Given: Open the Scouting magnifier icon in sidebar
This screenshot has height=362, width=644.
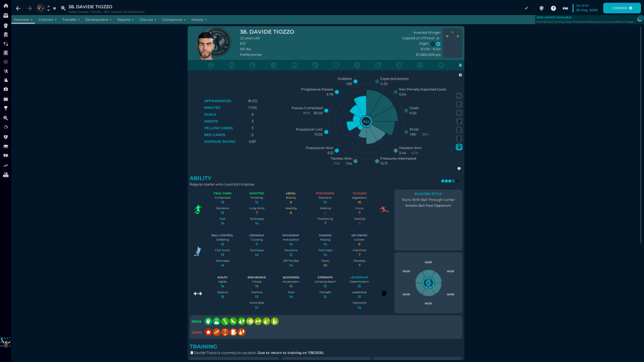Looking at the screenshot, I should pyautogui.click(x=6, y=118).
